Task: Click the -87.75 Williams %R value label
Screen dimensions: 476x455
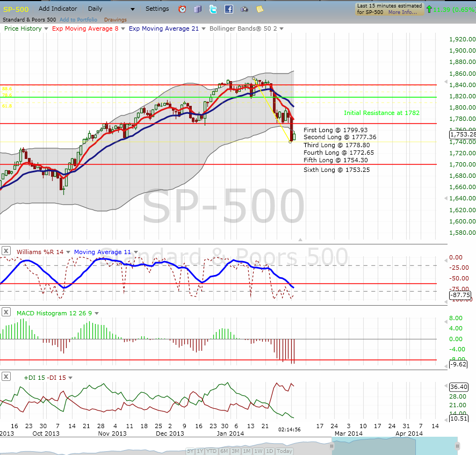Action: [x=460, y=295]
